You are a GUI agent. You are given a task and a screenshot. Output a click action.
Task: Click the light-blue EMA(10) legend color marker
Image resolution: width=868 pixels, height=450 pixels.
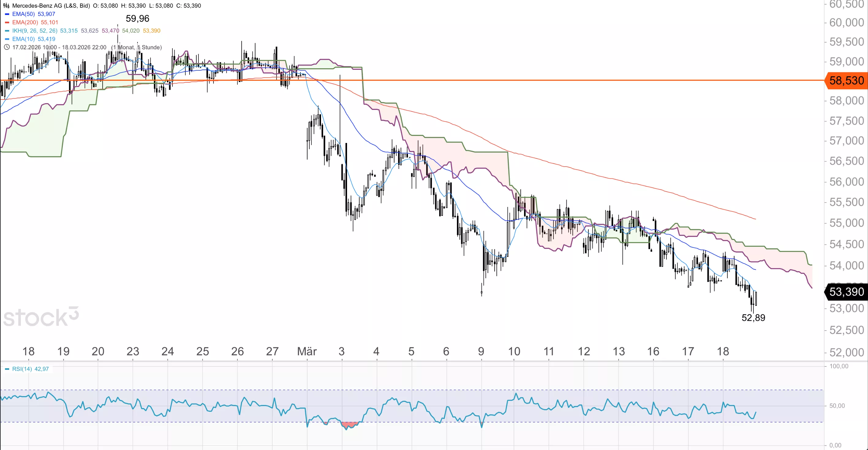[7, 39]
